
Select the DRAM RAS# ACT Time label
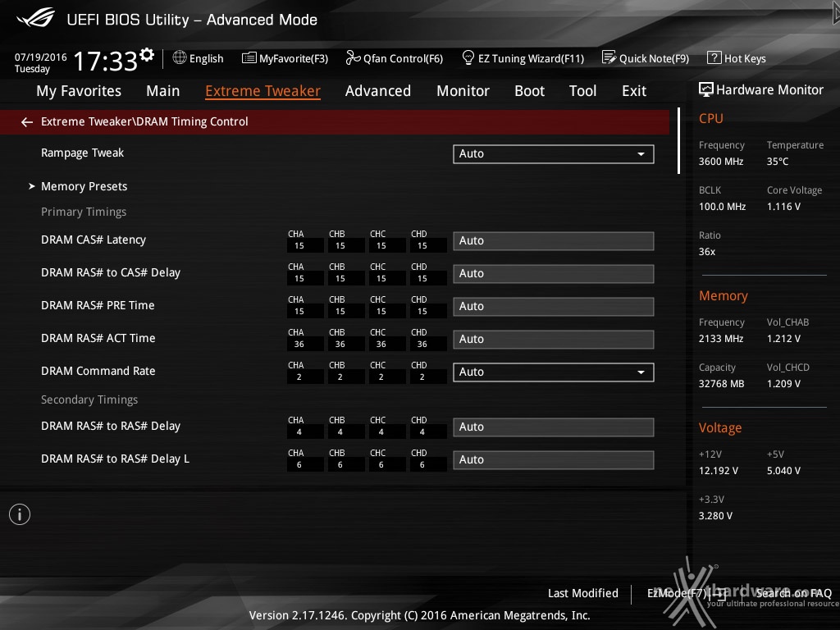pyautogui.click(x=98, y=338)
